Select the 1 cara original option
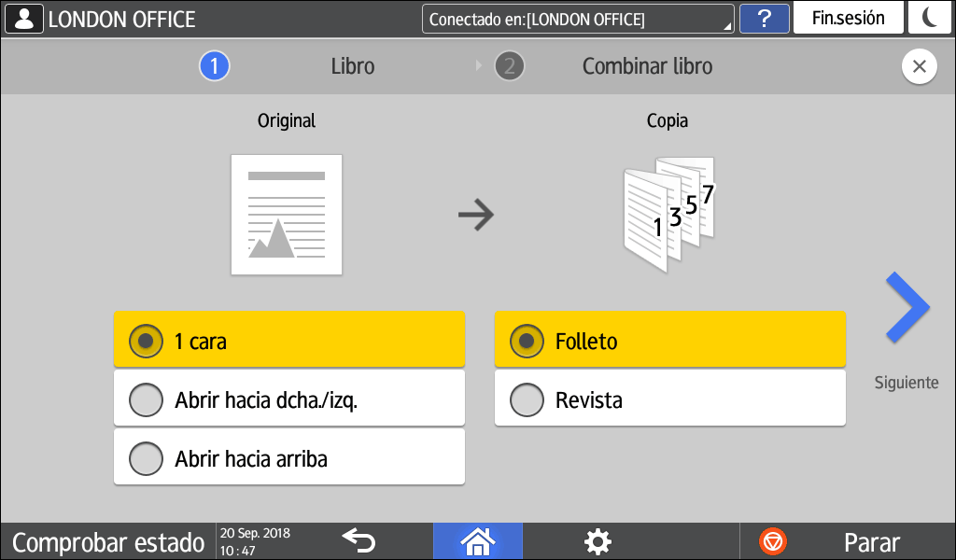Image resolution: width=956 pixels, height=560 pixels. (x=288, y=341)
